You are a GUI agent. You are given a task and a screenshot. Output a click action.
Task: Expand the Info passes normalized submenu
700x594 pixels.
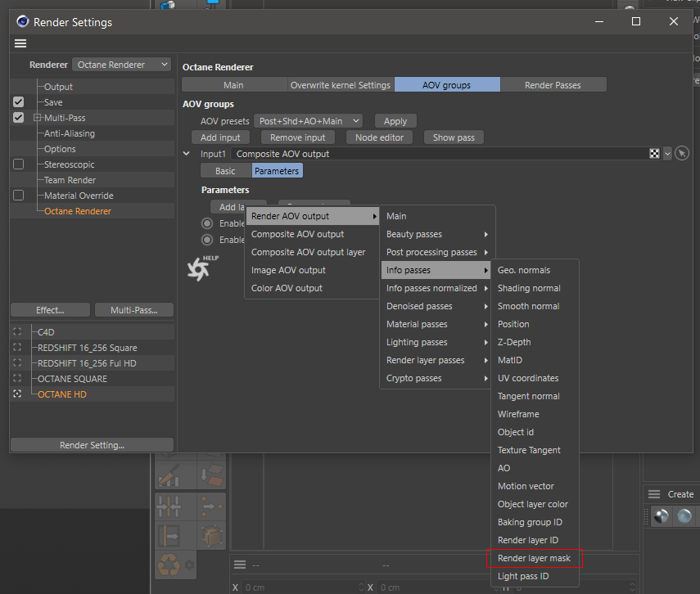(x=437, y=288)
